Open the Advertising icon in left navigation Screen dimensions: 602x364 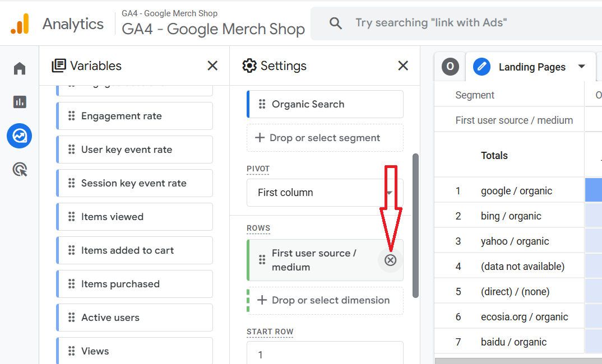(20, 169)
